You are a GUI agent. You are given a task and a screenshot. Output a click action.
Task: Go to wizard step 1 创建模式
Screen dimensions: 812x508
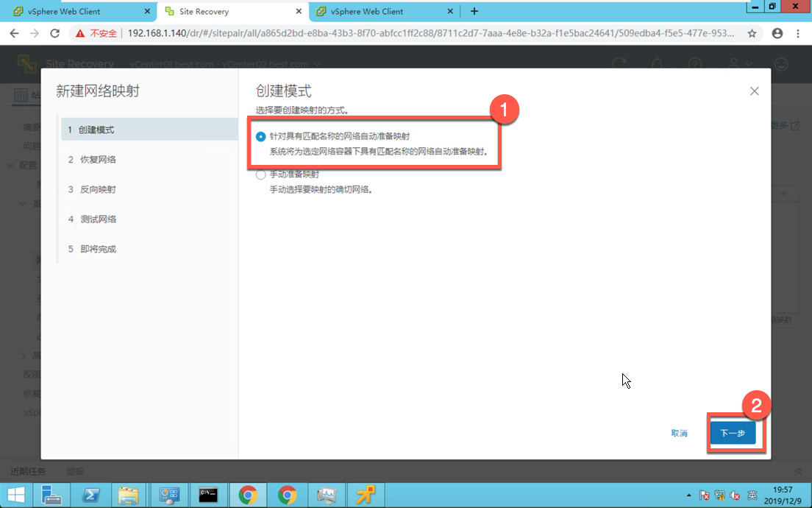point(149,130)
